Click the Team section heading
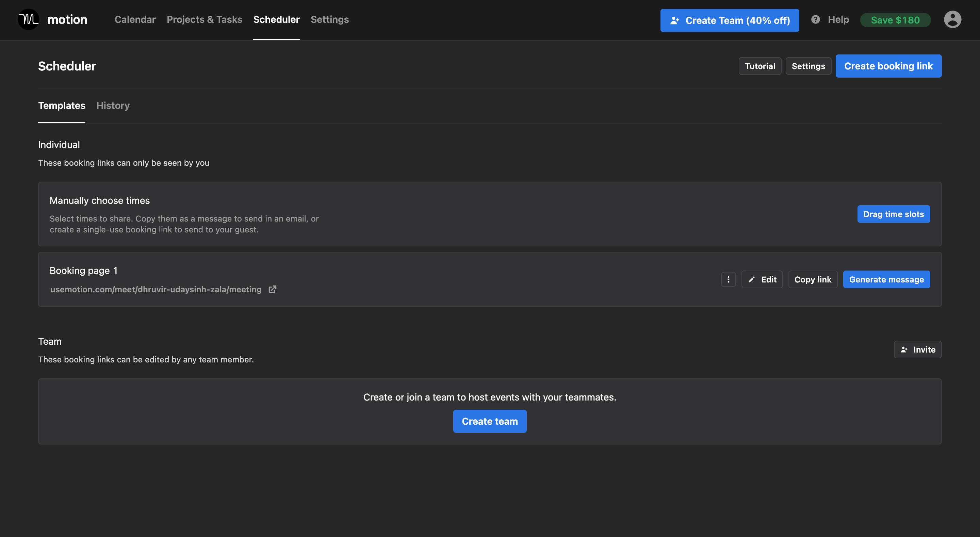Viewport: 980px width, 537px height. click(50, 341)
